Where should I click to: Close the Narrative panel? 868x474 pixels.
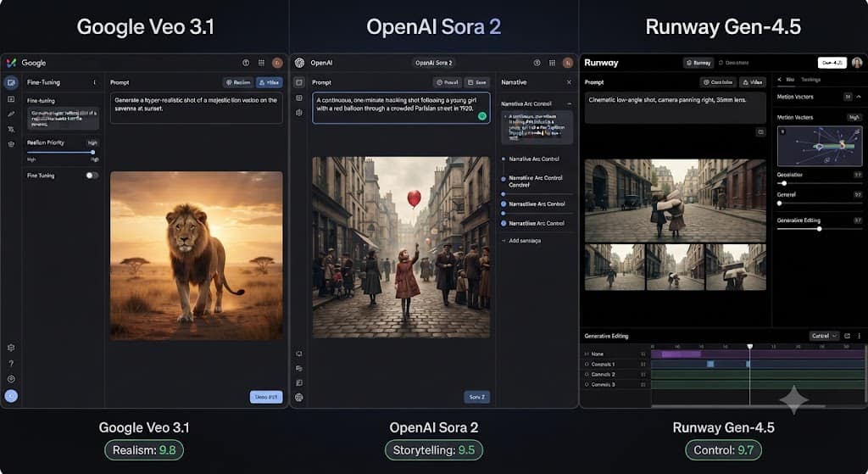(x=569, y=82)
